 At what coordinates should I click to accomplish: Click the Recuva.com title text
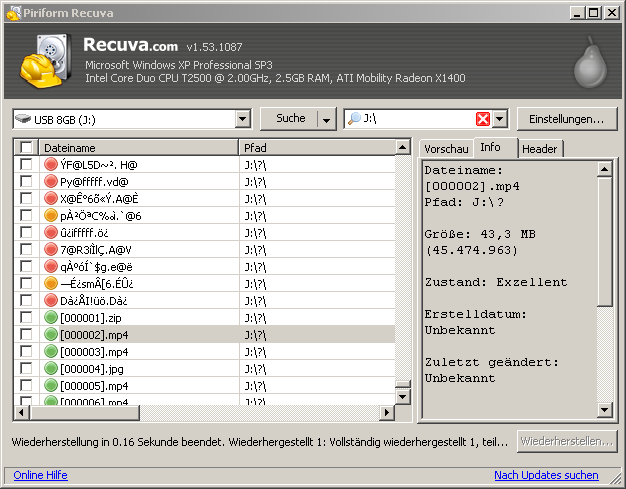pos(131,45)
